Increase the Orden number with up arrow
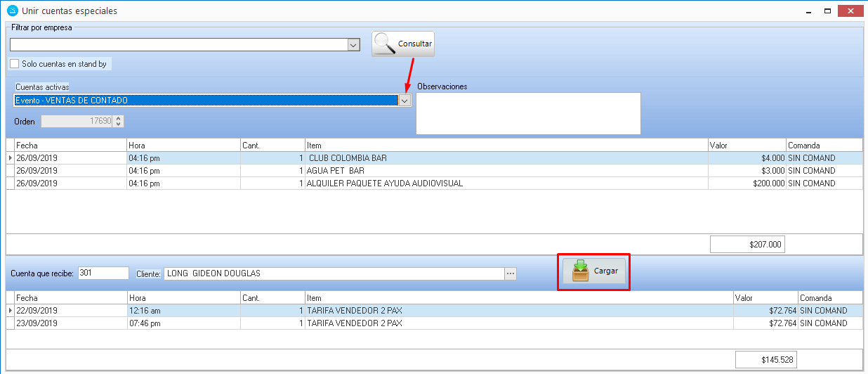The image size is (868, 374). (118, 119)
